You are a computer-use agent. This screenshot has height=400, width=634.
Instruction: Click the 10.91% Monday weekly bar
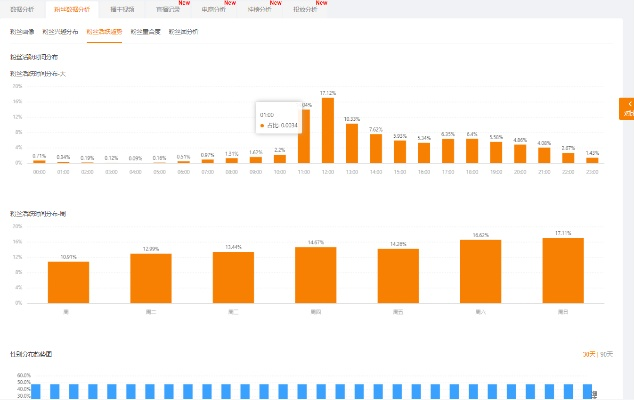[x=68, y=283]
